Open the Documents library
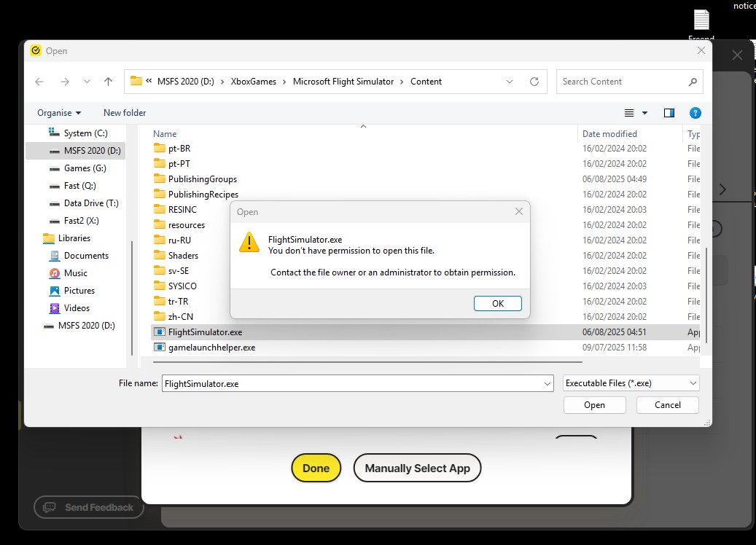 click(x=79, y=256)
